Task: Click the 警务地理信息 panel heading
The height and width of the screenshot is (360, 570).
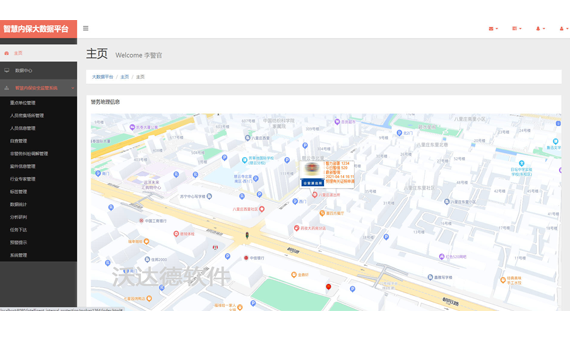Action: click(x=105, y=102)
